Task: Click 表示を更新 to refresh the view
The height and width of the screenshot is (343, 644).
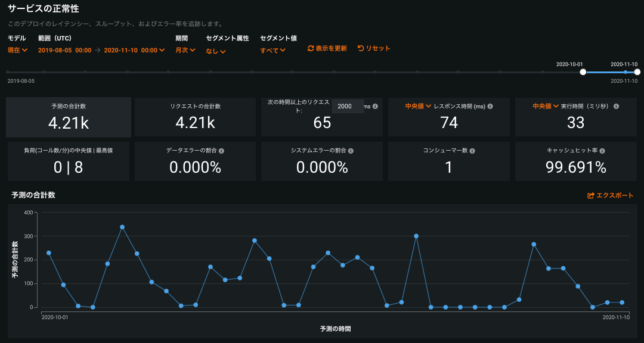Action: click(327, 48)
